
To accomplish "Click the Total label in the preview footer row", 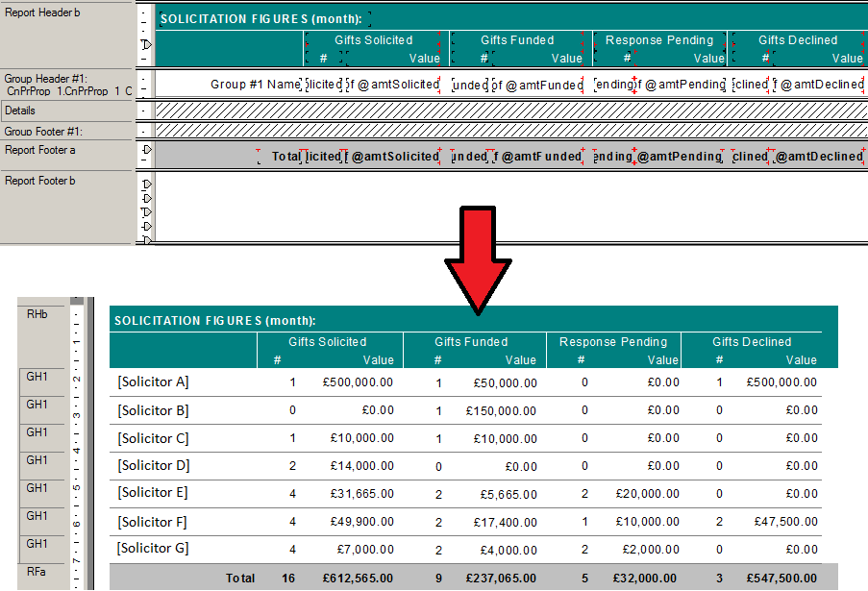I will [240, 579].
